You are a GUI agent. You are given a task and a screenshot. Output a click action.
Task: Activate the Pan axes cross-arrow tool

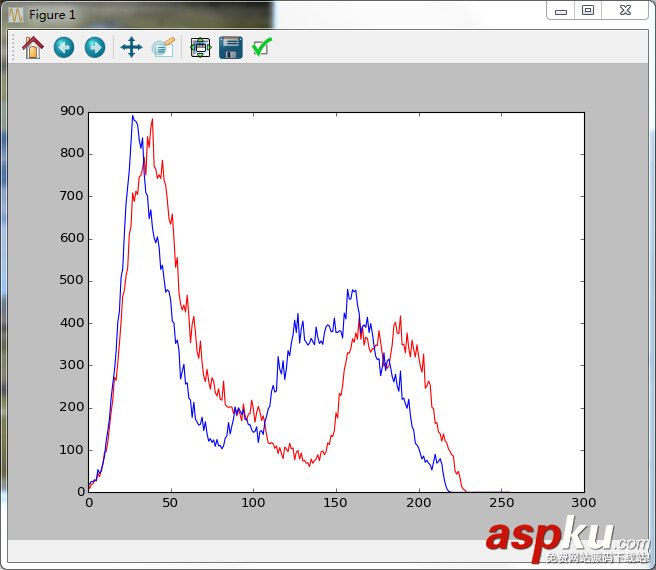[131, 47]
